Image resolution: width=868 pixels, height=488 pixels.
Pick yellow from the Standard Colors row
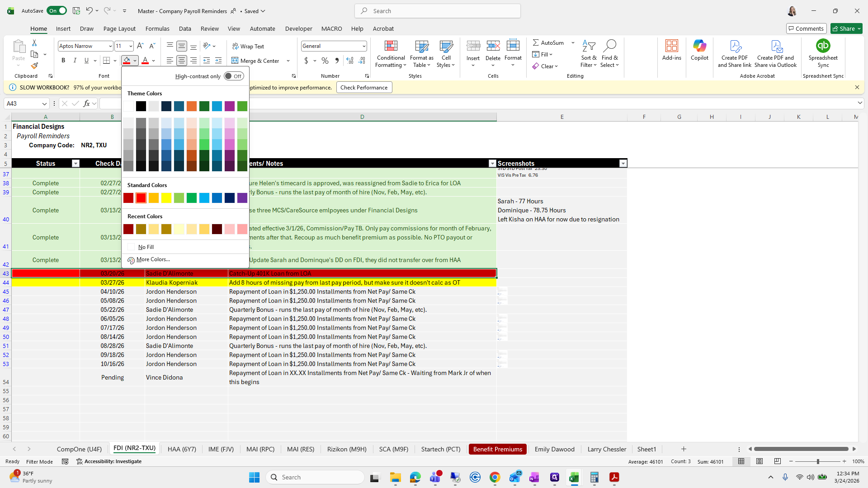coord(166,198)
